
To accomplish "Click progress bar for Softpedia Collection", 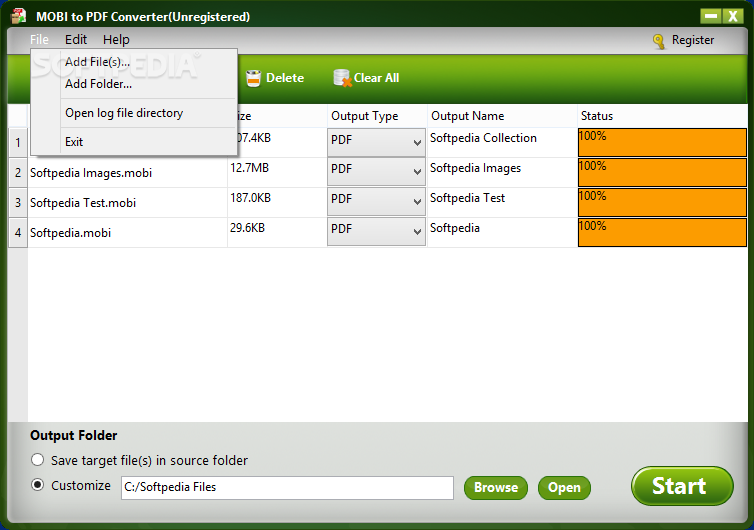I will (x=662, y=142).
